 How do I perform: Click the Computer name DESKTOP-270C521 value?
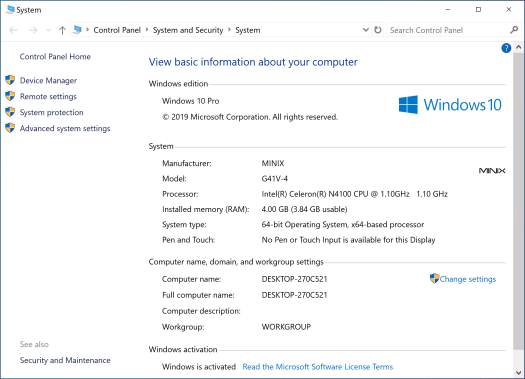tap(294, 279)
